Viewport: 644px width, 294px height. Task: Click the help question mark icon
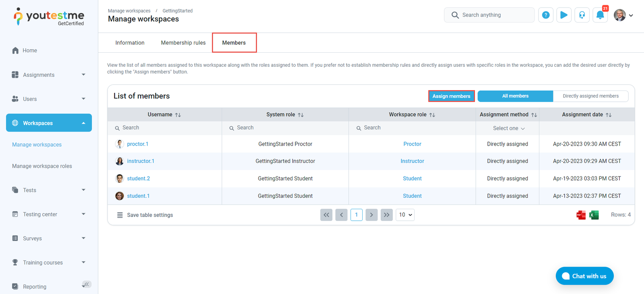(546, 15)
